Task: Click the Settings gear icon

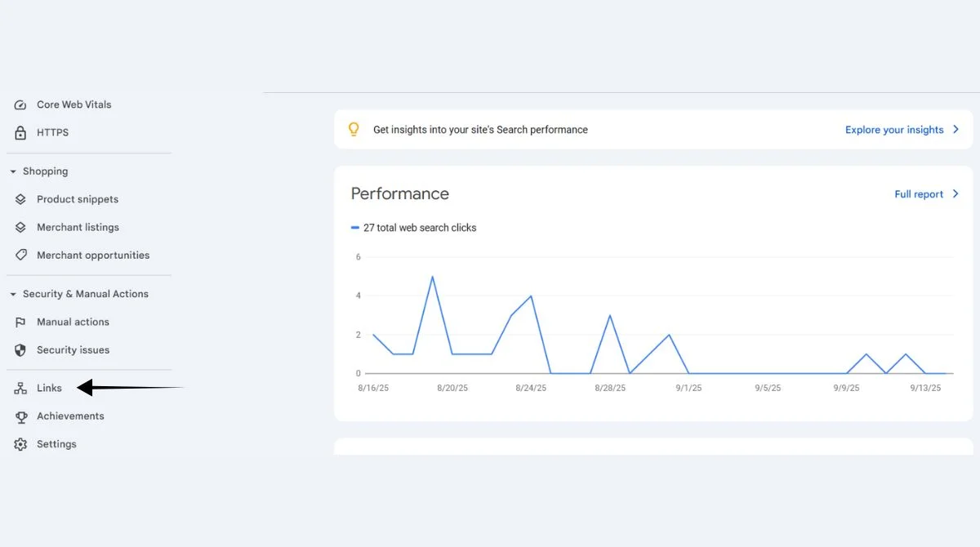Action: (x=20, y=444)
